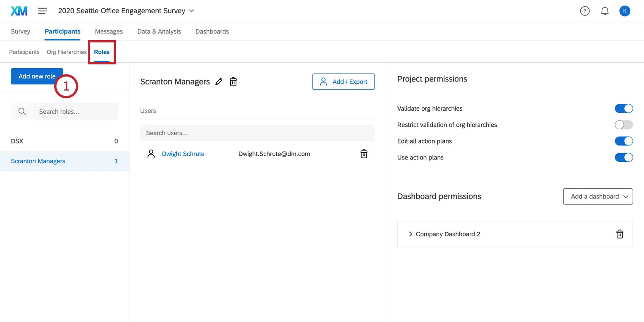The height and width of the screenshot is (322, 644).
Task: Switch to the Data & Analysis tab
Action: (159, 31)
